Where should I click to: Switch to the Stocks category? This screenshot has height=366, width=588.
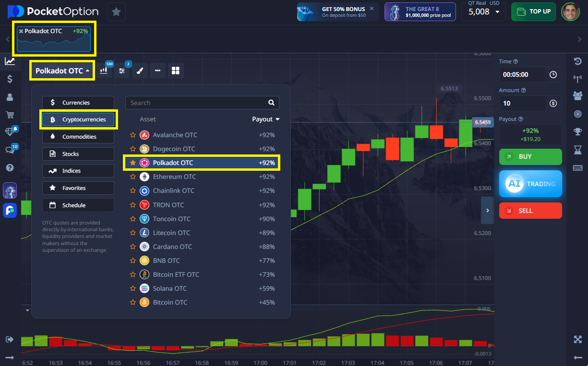pyautogui.click(x=78, y=154)
